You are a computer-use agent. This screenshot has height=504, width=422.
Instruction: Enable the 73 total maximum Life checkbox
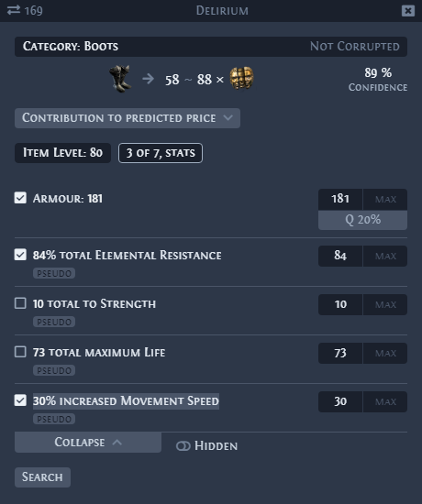(20, 352)
